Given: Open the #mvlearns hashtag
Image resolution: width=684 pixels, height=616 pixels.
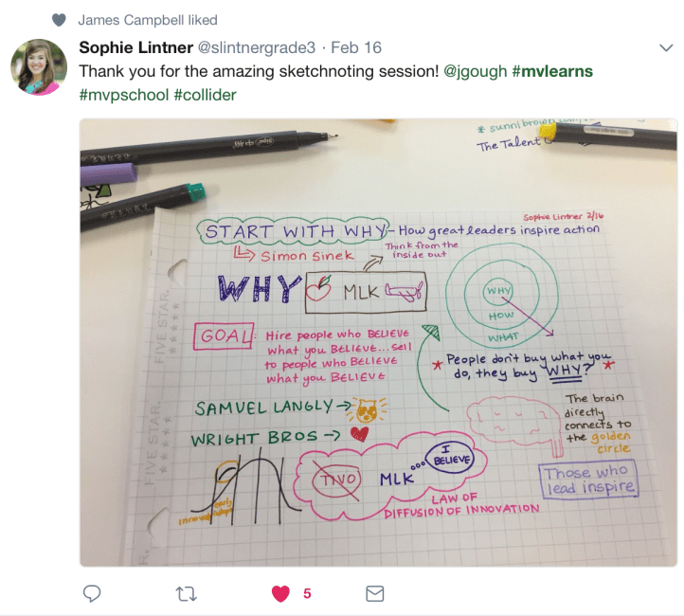Looking at the screenshot, I should 552,71.
